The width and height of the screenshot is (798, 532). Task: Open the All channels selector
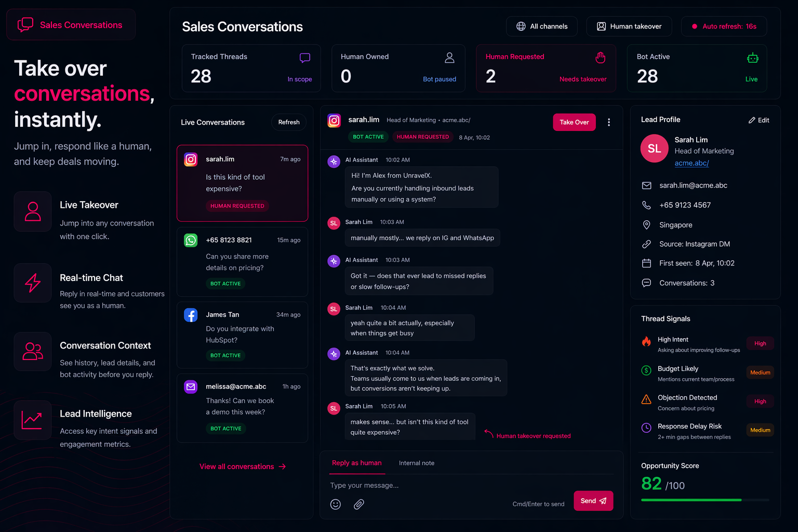542,26
